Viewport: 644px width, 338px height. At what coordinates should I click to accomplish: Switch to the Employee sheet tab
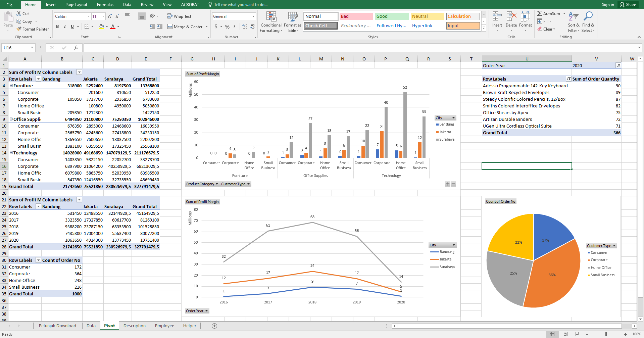(x=164, y=326)
